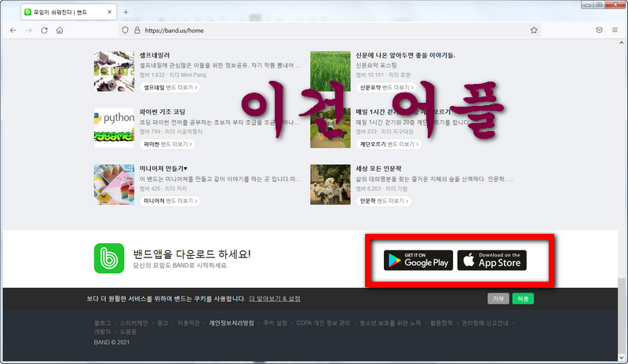Viewport: 628px width, 364px height.
Task: Open the 파이썬 기초 코딩 title
Action: (x=162, y=111)
